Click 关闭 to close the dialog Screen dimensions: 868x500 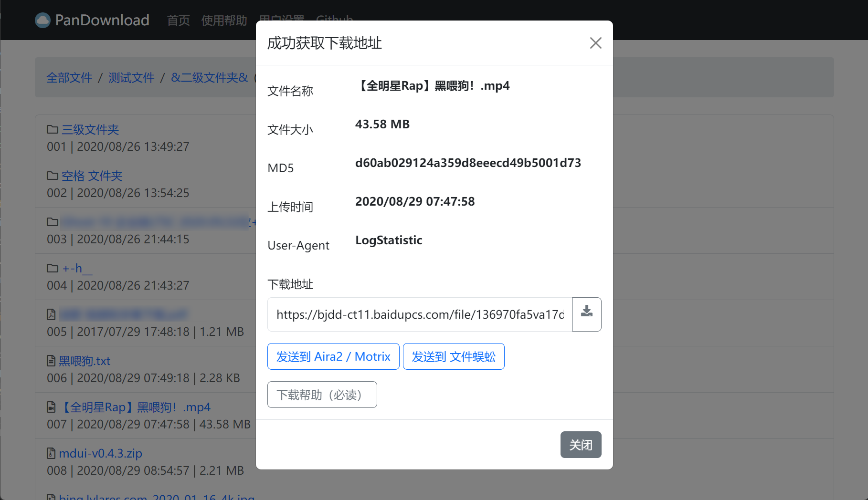581,444
